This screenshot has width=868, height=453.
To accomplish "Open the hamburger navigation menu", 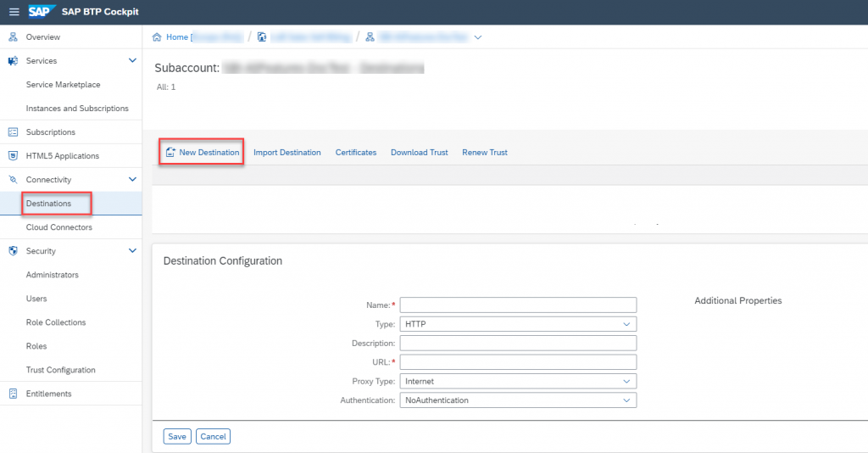I will click(x=14, y=12).
